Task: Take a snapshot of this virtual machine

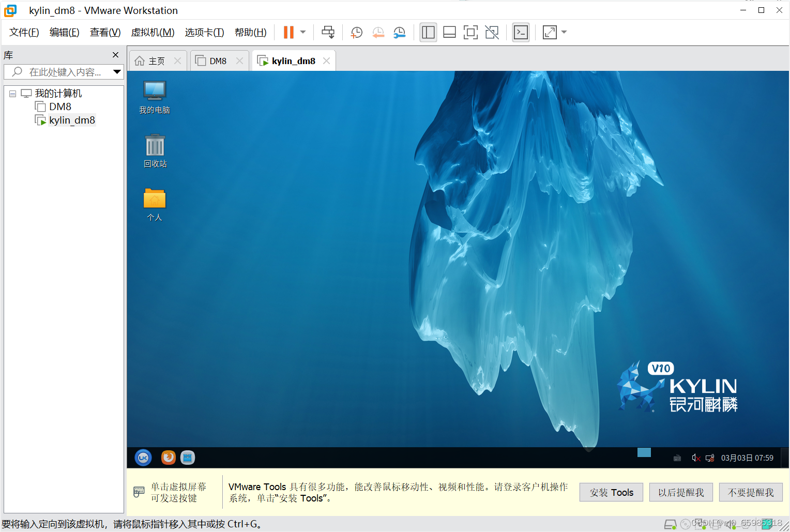Action: click(x=357, y=32)
